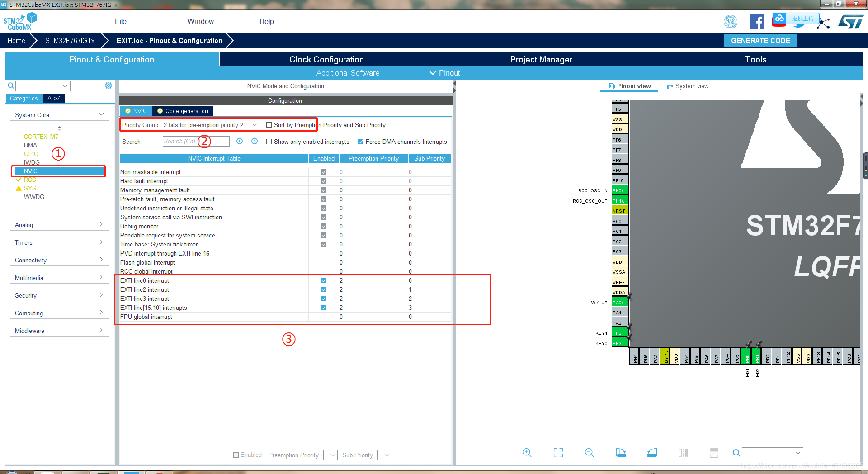
Task: Open the STM32 anniversary badge icon
Action: click(731, 22)
